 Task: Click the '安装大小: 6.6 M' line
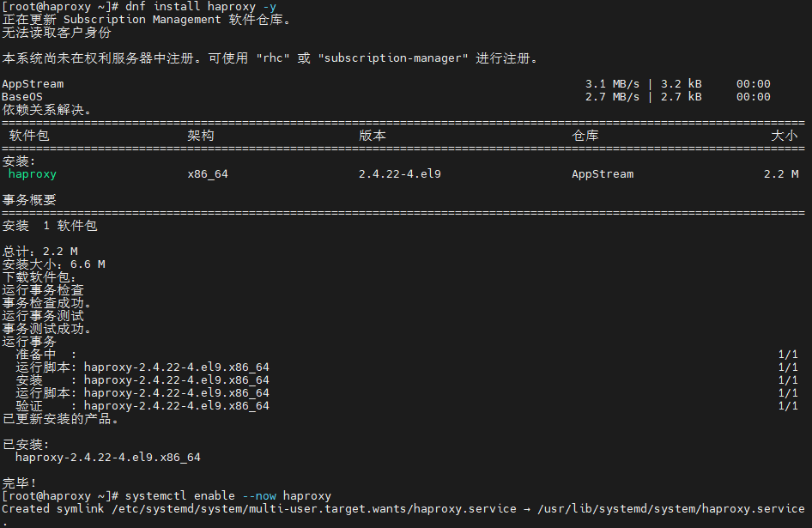[x=54, y=264]
